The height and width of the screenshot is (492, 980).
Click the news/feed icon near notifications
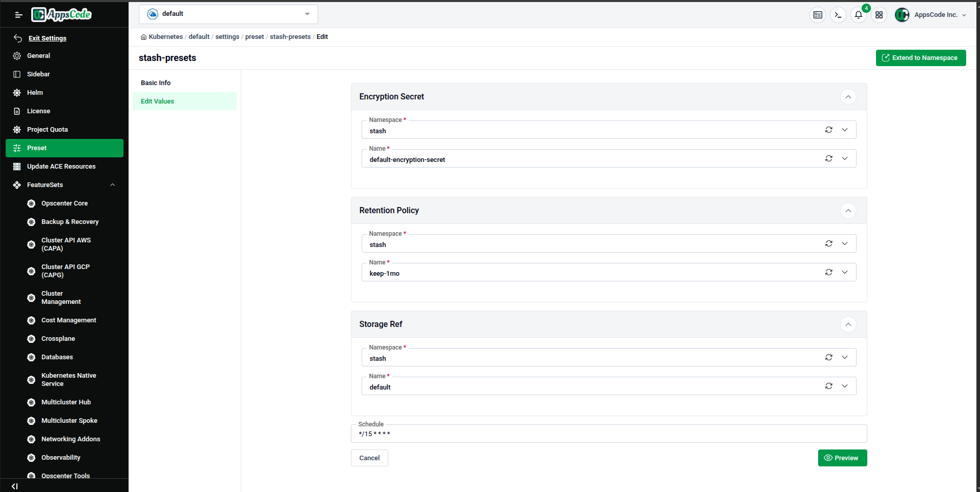click(x=818, y=15)
